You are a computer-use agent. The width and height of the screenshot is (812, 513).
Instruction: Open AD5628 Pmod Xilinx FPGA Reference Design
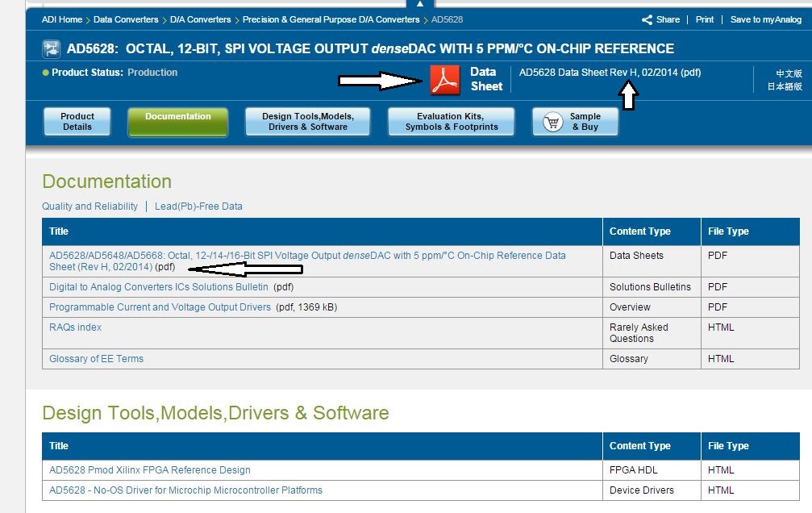150,470
